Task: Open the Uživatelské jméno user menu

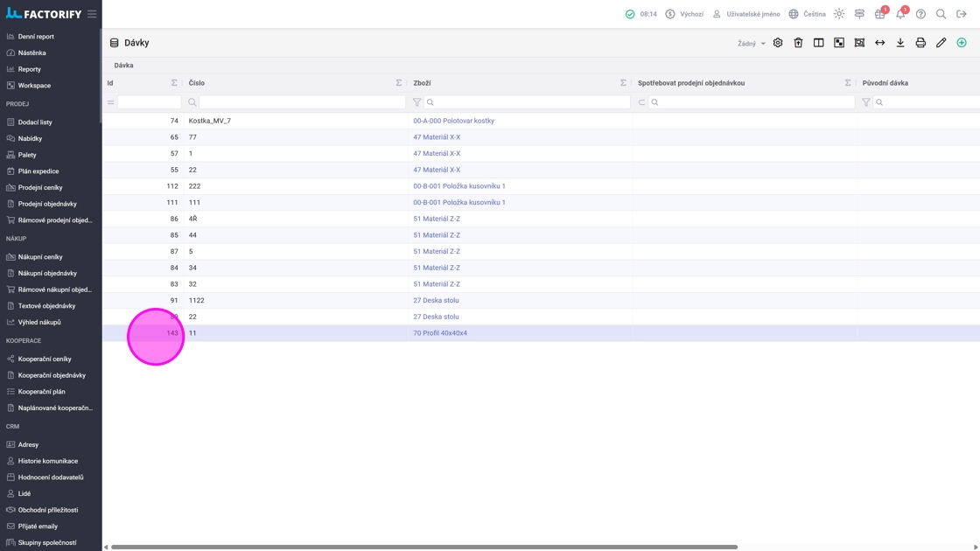Action: click(x=746, y=14)
